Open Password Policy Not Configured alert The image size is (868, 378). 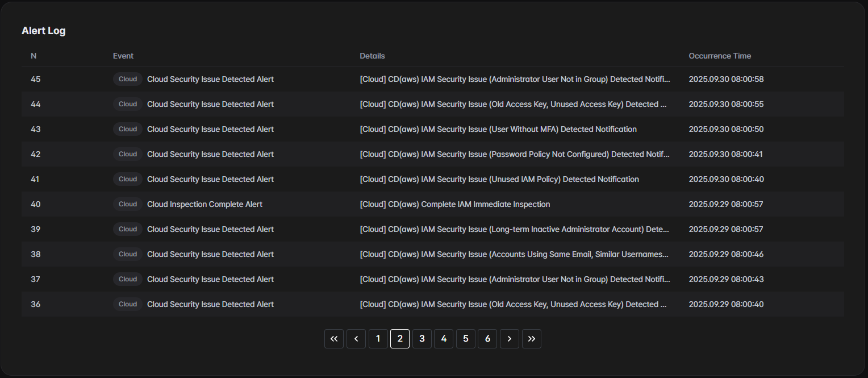[515, 154]
